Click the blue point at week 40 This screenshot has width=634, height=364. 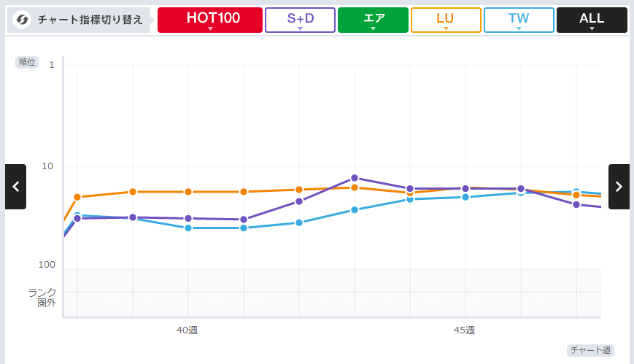pyautogui.click(x=188, y=228)
